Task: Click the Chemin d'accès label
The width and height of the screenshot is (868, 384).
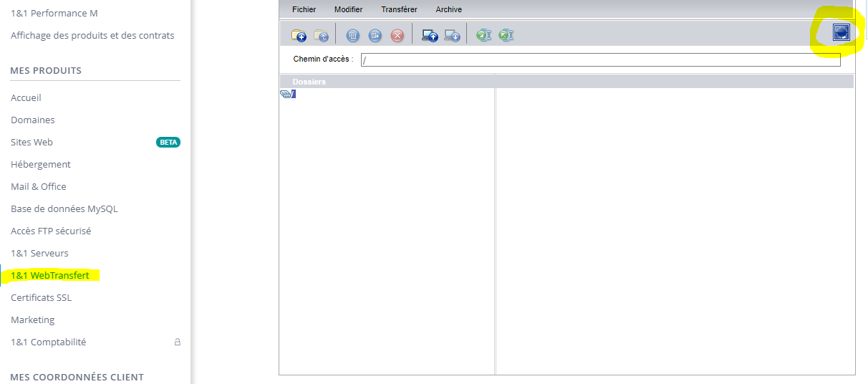Action: click(323, 59)
